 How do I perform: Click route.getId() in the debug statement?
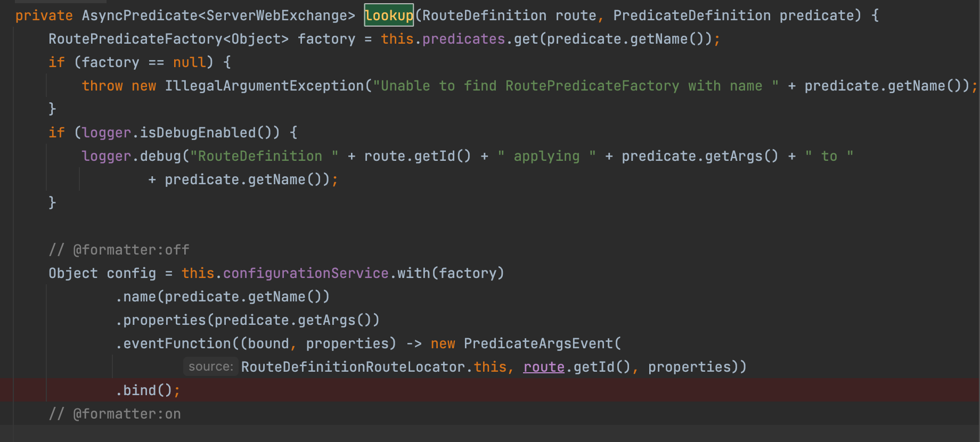[x=418, y=156]
